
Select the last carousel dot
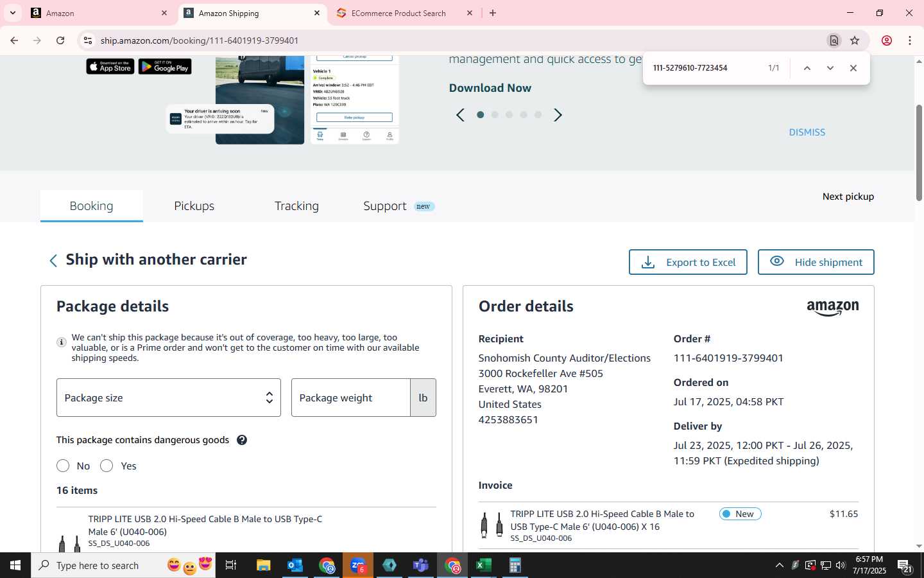[x=538, y=115]
